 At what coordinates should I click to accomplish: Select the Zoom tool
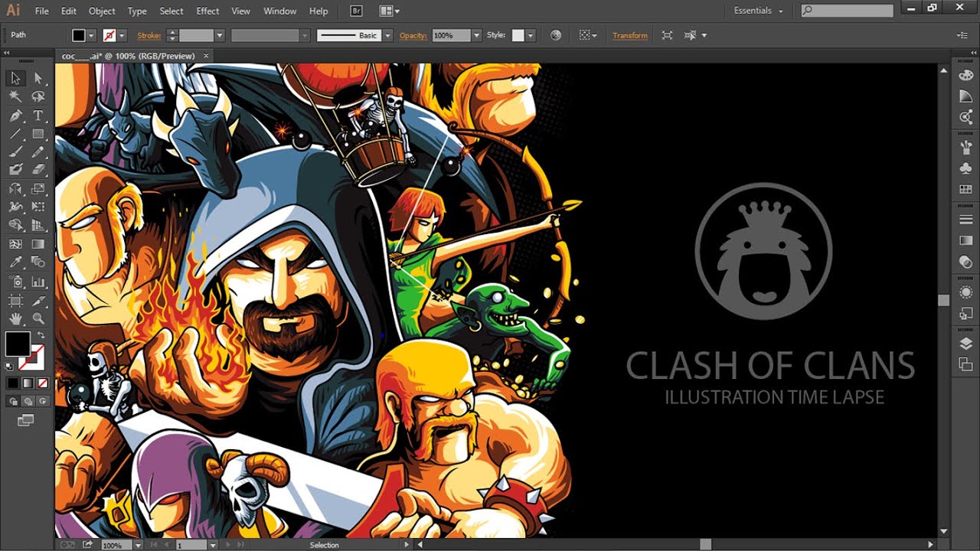38,318
